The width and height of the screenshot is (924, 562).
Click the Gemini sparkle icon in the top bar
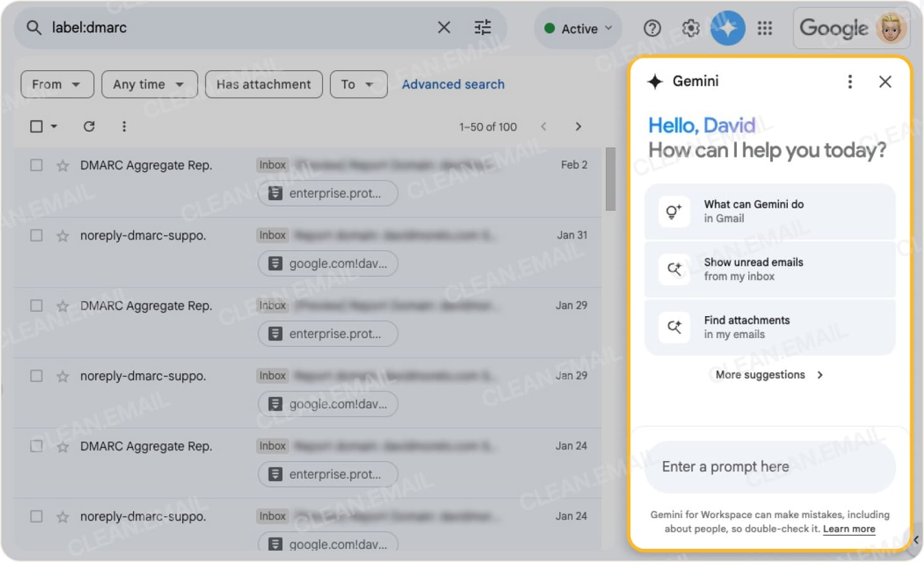[728, 28]
